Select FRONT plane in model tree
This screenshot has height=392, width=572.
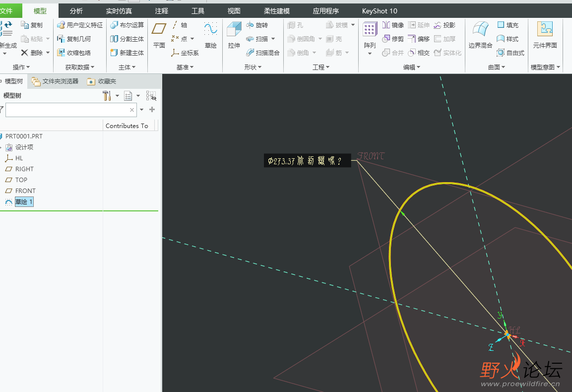tap(25, 191)
